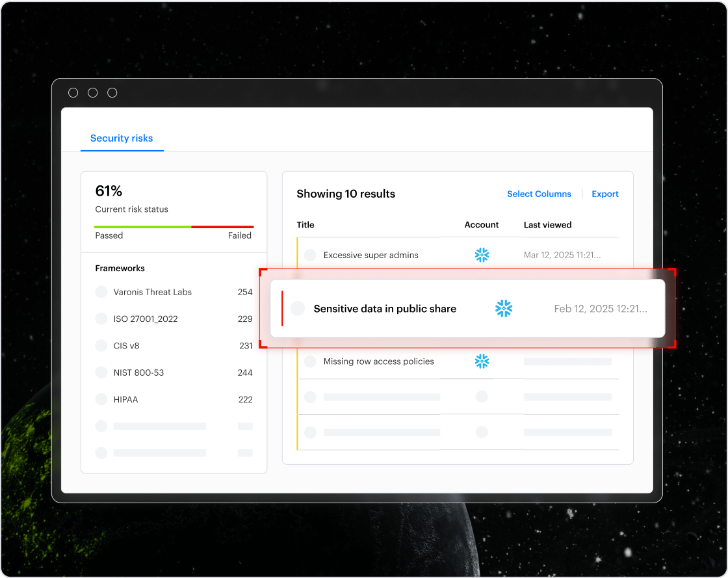Click the placeholder account icon in the last row

point(482,431)
